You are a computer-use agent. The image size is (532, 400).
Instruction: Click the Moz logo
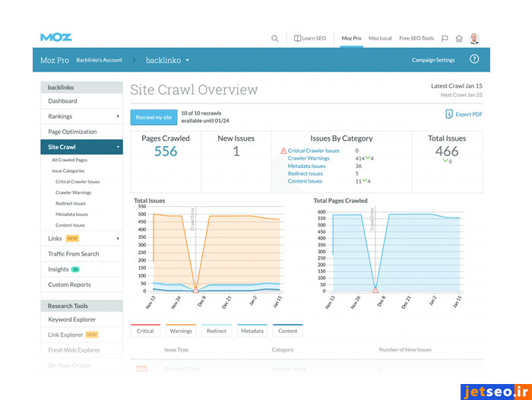point(55,37)
